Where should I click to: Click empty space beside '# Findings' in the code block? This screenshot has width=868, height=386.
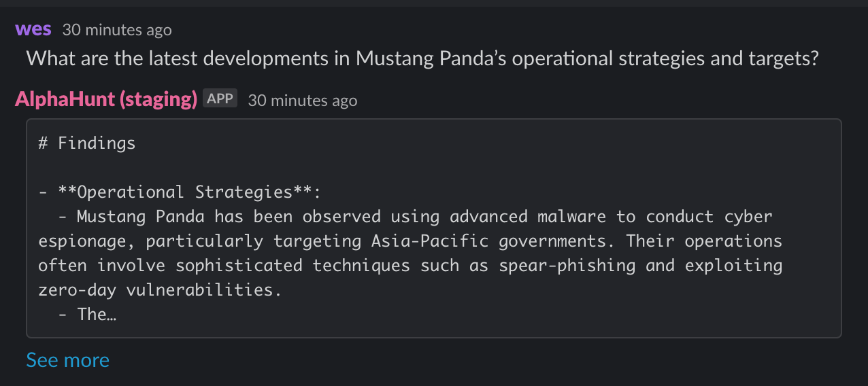tap(476, 143)
